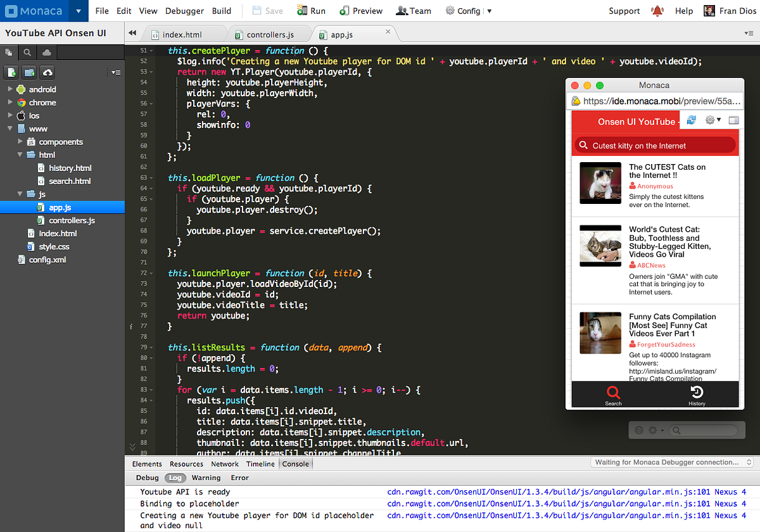Collapse the side panel with double arrow
This screenshot has width=760, height=532.
(132, 33)
